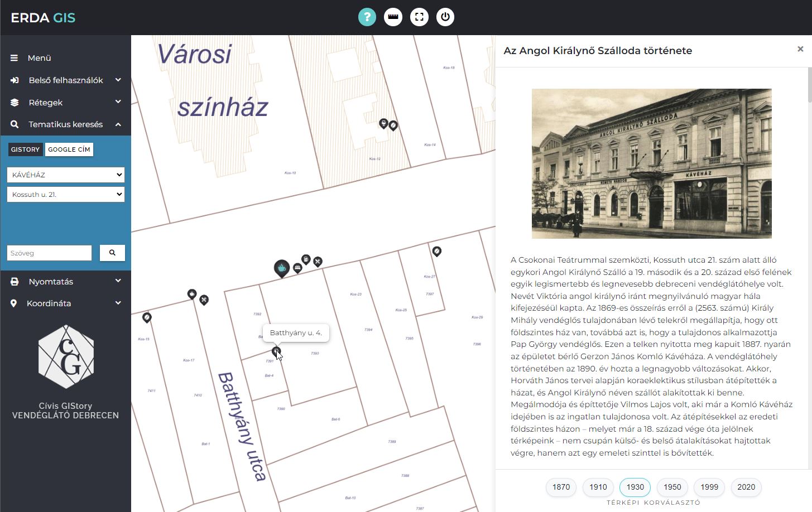Click the help question mark icon
This screenshot has width=812, height=512.
tap(367, 17)
